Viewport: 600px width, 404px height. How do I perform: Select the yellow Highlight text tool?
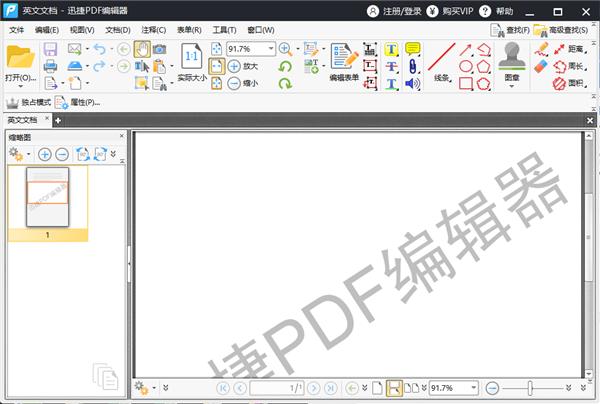tap(391, 49)
